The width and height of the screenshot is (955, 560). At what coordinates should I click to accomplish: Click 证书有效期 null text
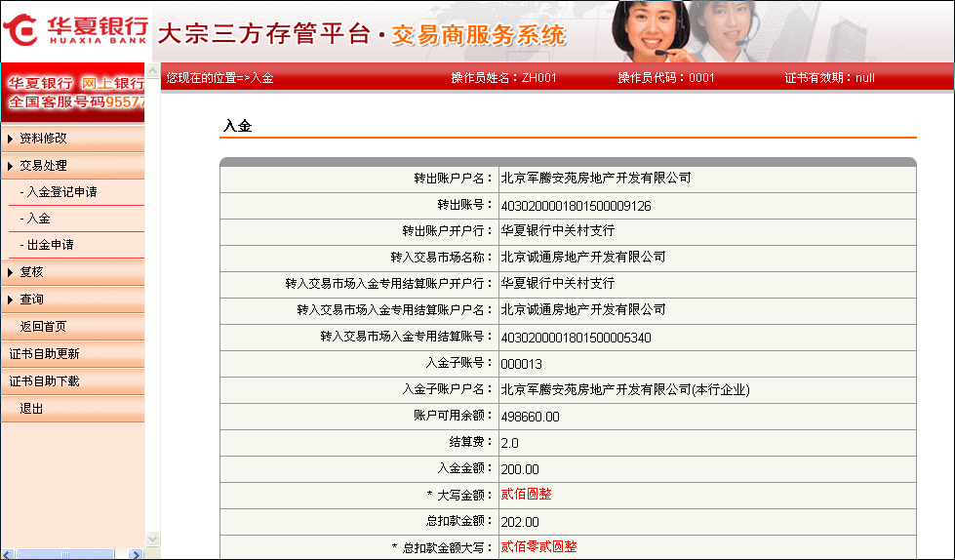[x=865, y=78]
